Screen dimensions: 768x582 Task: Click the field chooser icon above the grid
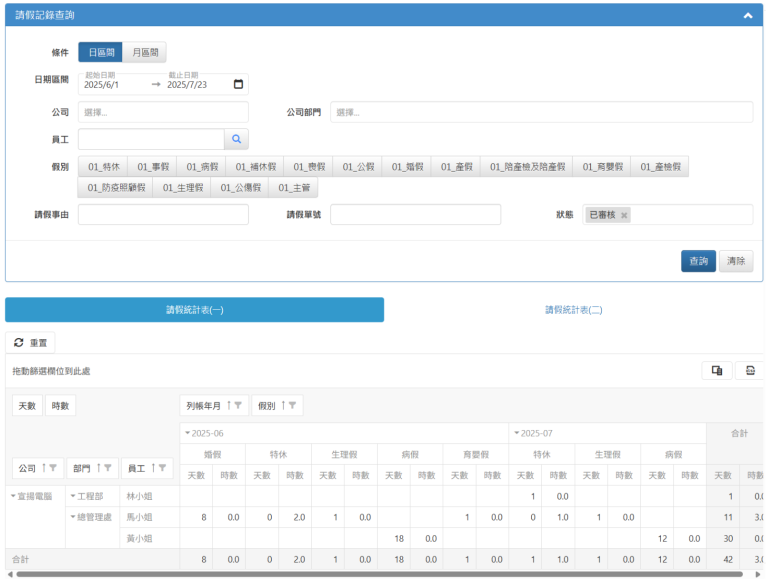pyautogui.click(x=717, y=371)
